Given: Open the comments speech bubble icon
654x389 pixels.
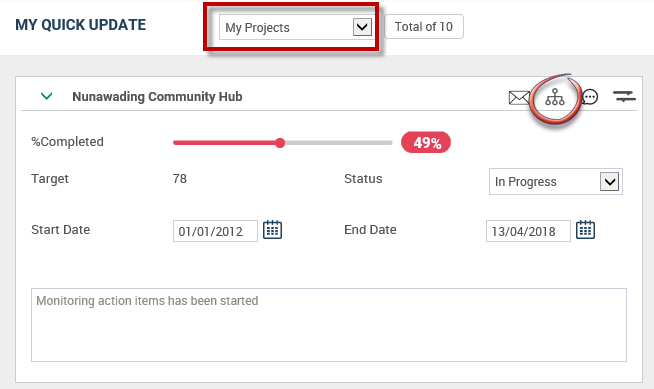Looking at the screenshot, I should pyautogui.click(x=590, y=97).
